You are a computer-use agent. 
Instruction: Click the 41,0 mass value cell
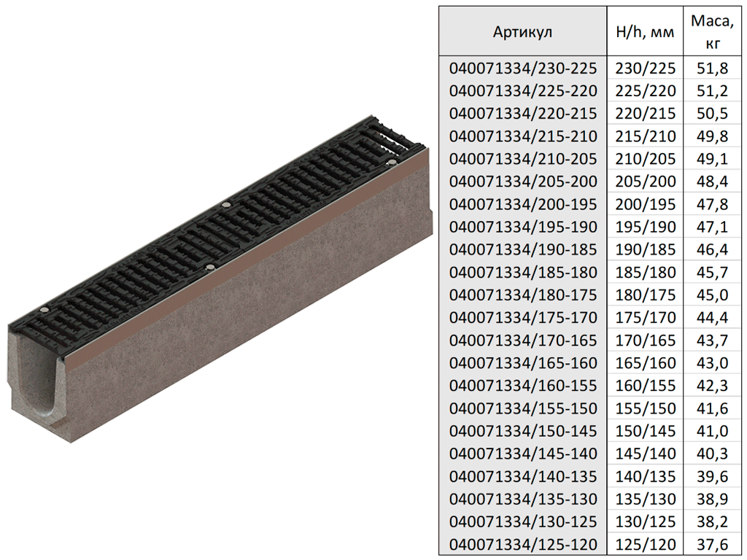[x=712, y=431]
